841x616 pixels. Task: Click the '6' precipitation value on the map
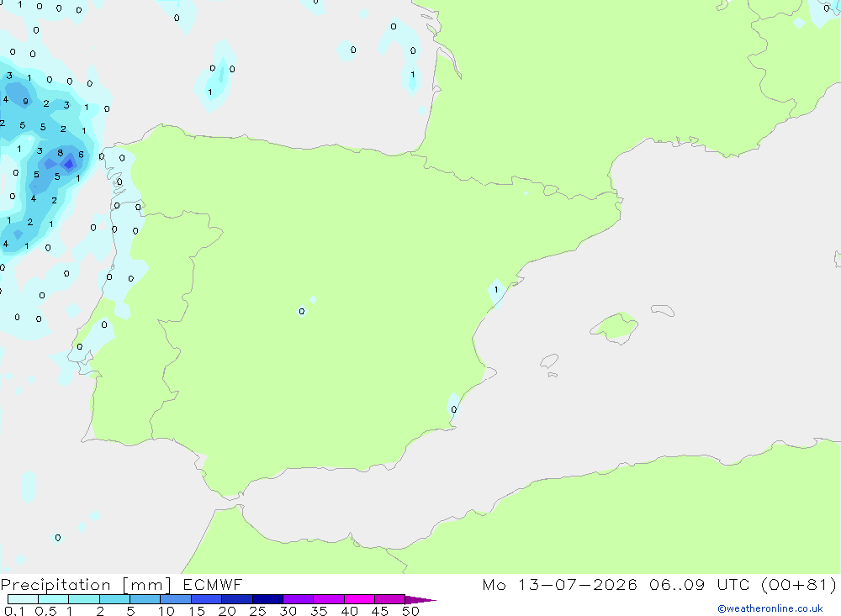click(81, 155)
